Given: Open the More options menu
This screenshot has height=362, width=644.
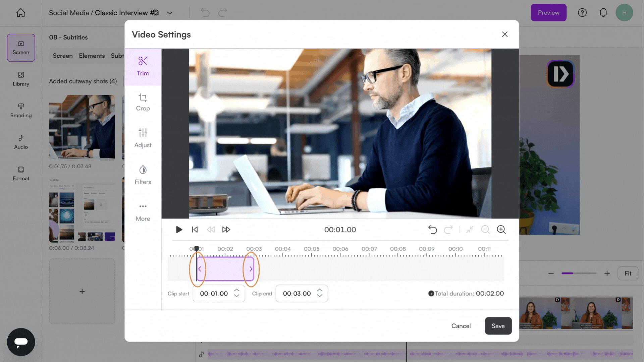Looking at the screenshot, I should [x=143, y=212].
